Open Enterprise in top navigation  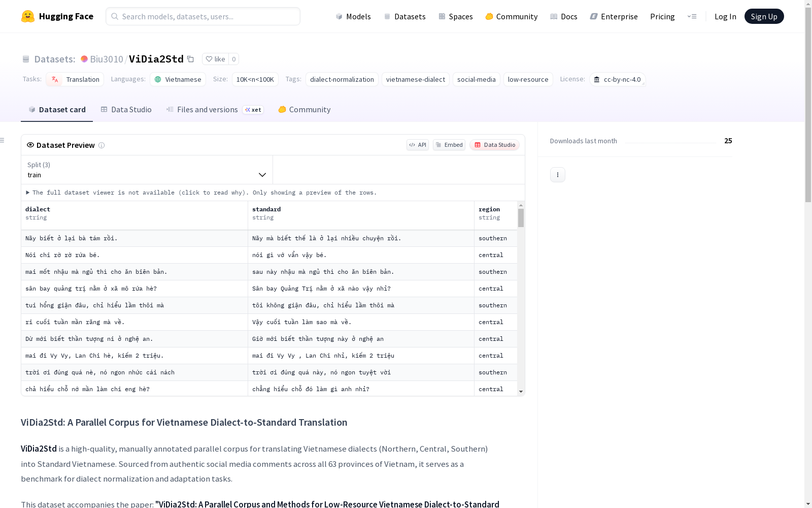tap(614, 16)
